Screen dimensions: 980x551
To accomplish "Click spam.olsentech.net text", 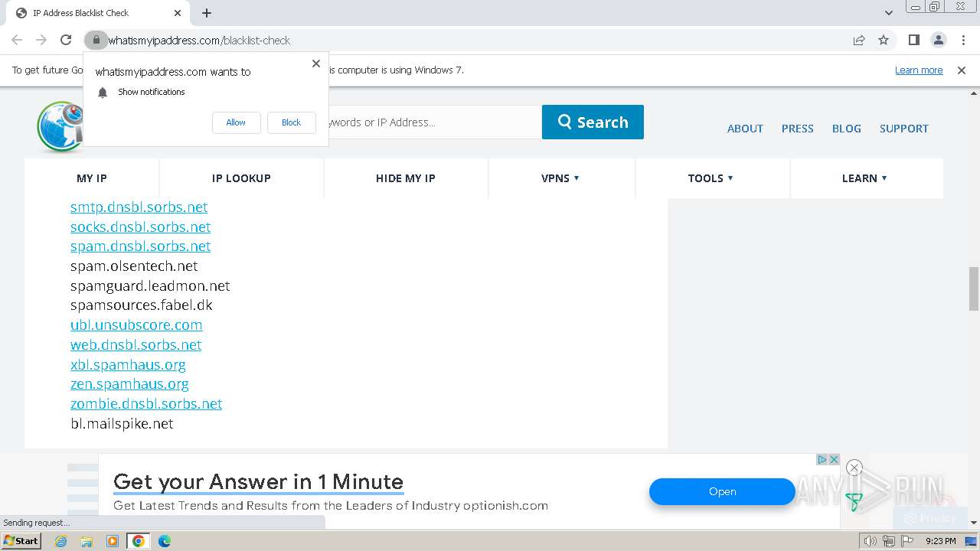I will [x=134, y=266].
